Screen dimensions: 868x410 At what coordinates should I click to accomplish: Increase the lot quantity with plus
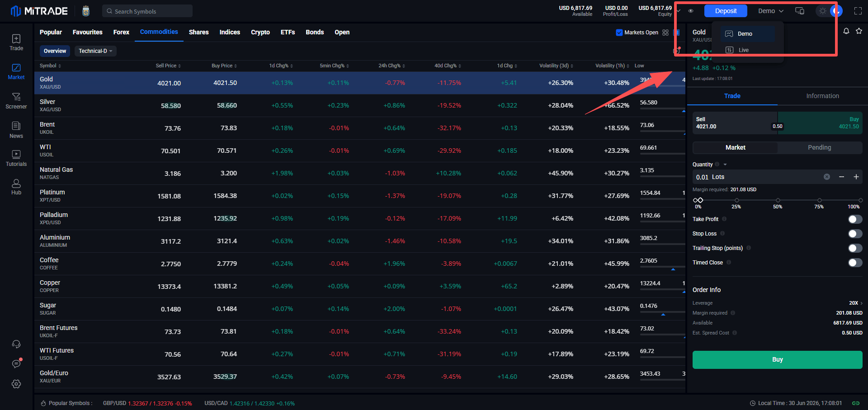856,177
